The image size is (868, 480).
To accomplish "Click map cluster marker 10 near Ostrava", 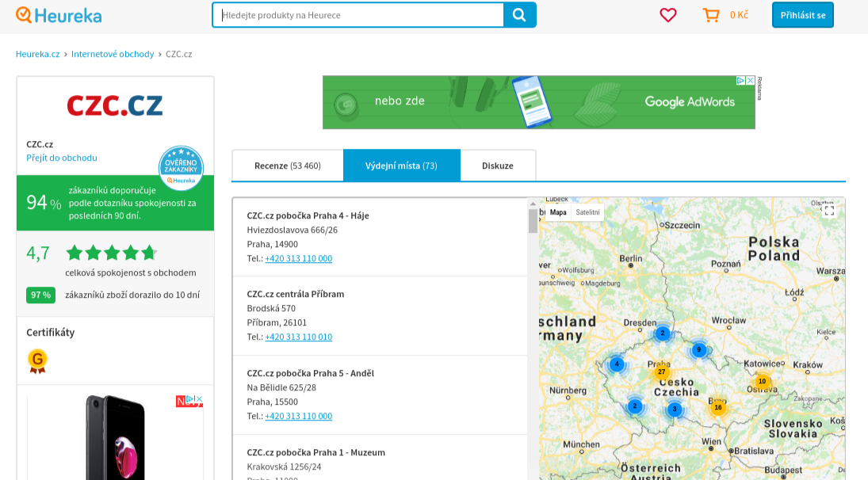I will 763,381.
